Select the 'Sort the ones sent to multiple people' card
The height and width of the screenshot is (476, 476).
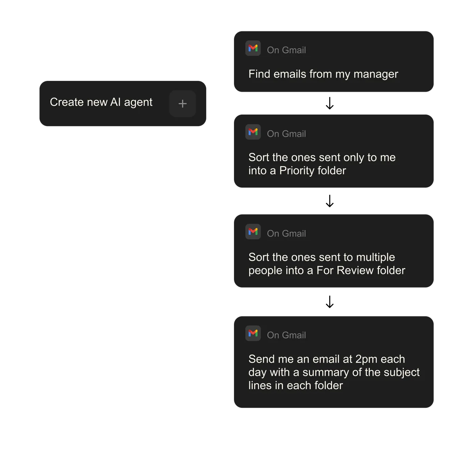coord(333,251)
